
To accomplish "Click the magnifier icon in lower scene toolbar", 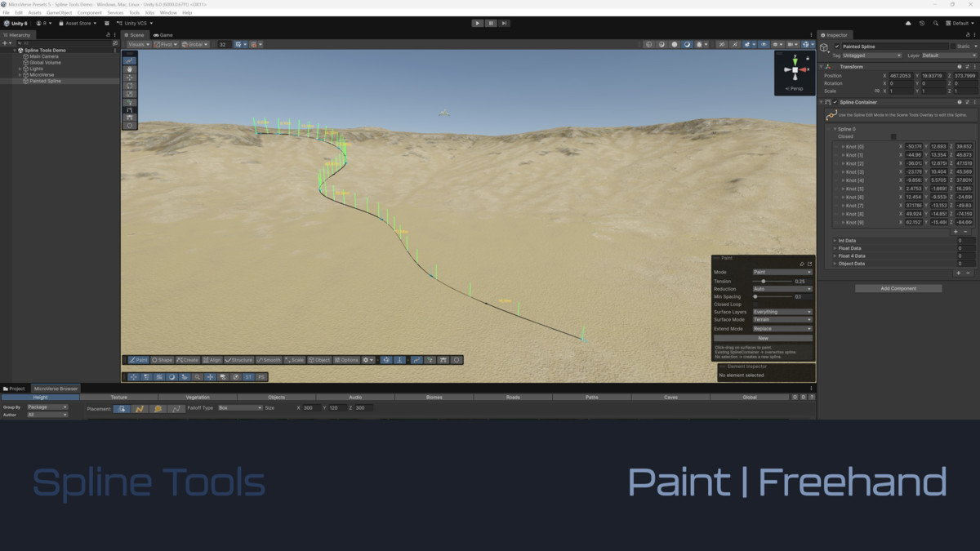I will [198, 377].
